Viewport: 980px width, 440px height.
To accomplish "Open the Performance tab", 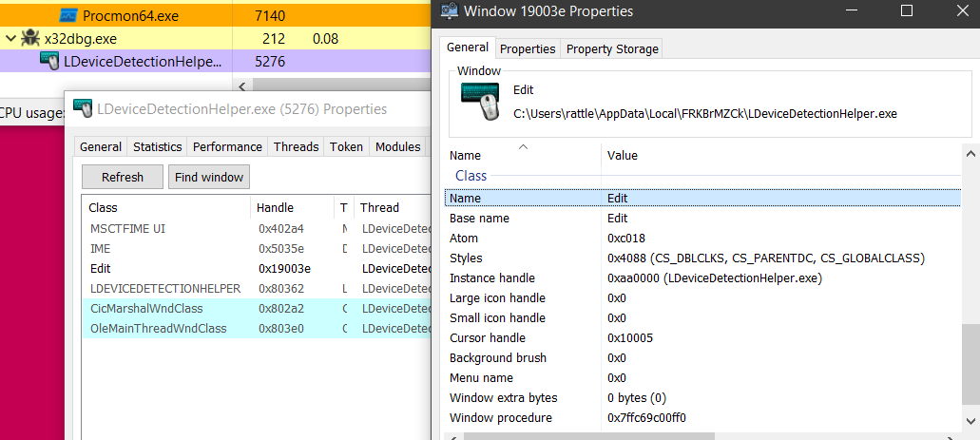I will tap(227, 146).
